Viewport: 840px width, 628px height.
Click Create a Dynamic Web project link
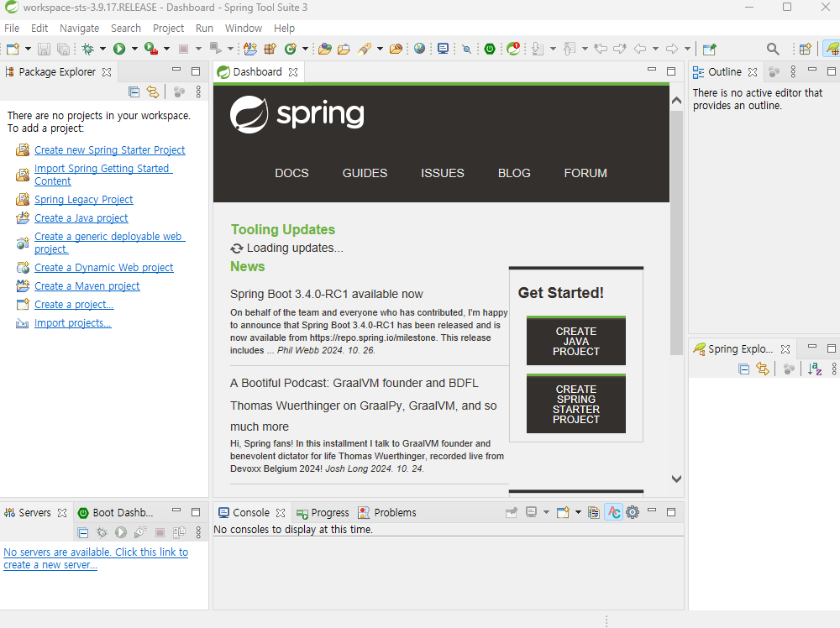point(104,268)
